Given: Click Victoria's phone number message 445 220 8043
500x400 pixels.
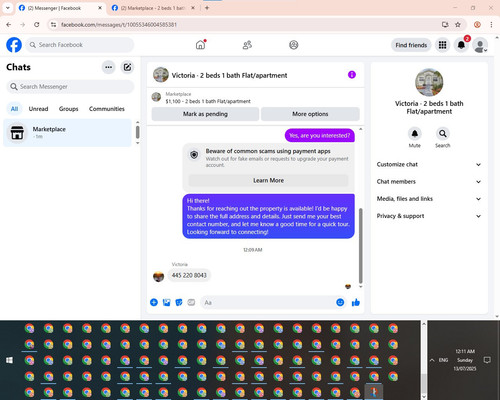Looking at the screenshot, I should click(x=189, y=275).
